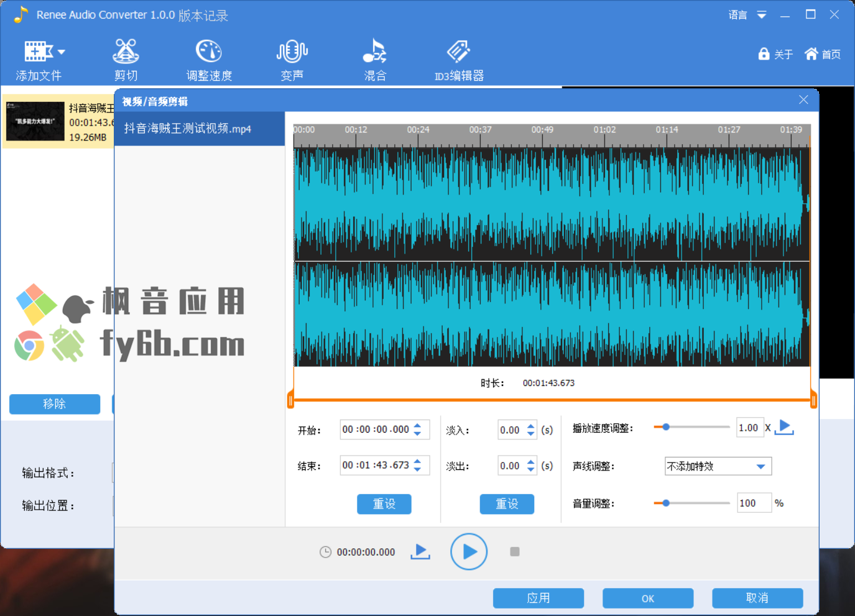855x616 pixels.
Task: Open the ID3编辑器 tag editor
Action: (459, 61)
